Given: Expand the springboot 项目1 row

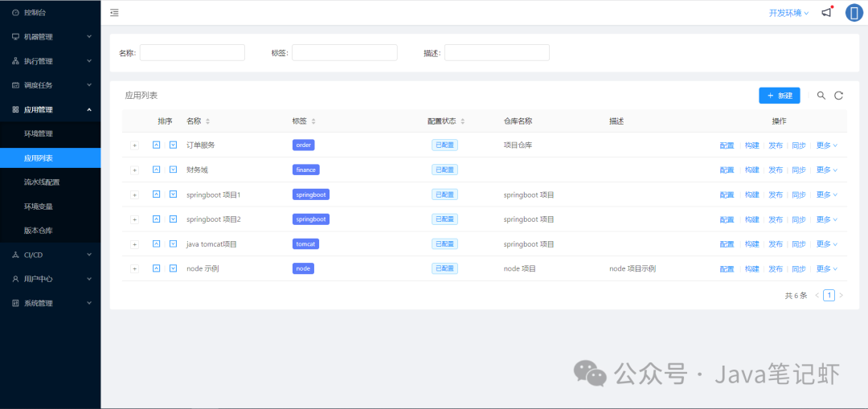Looking at the screenshot, I should pyautogui.click(x=134, y=194).
